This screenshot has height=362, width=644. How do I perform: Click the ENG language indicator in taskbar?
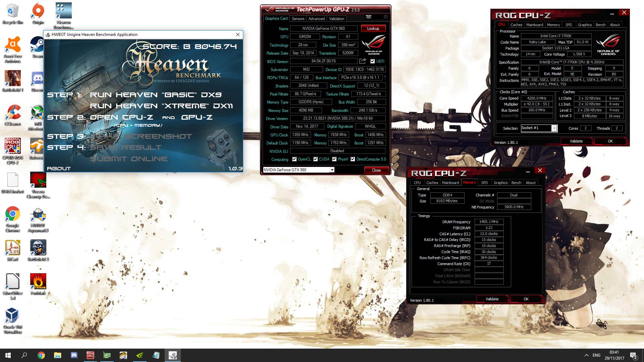coord(596,355)
